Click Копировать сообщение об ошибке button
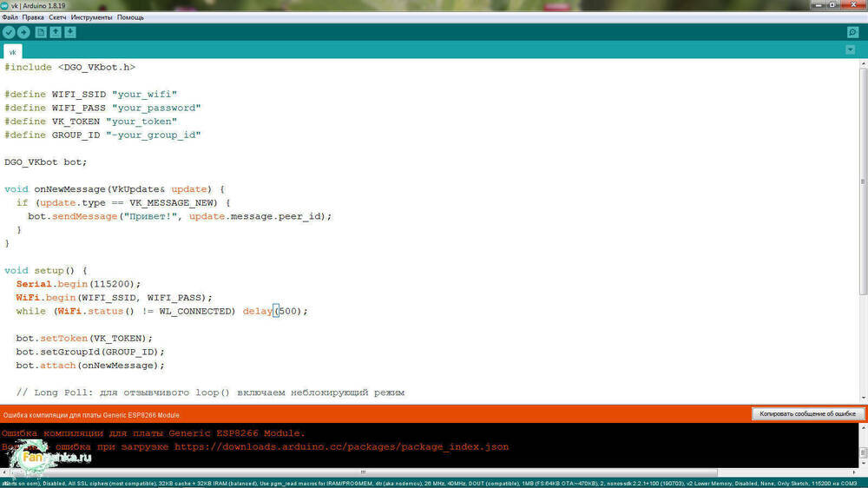This screenshot has height=488, width=868. pyautogui.click(x=807, y=414)
